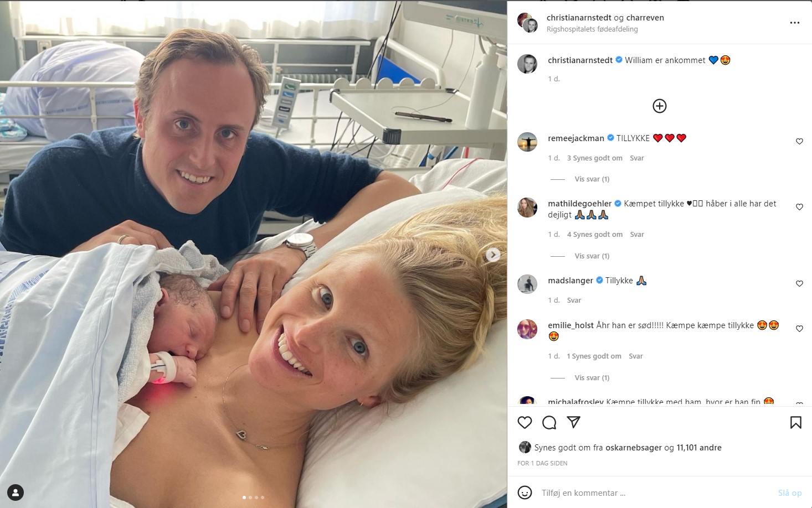Open charreven profile link in header

[645, 18]
